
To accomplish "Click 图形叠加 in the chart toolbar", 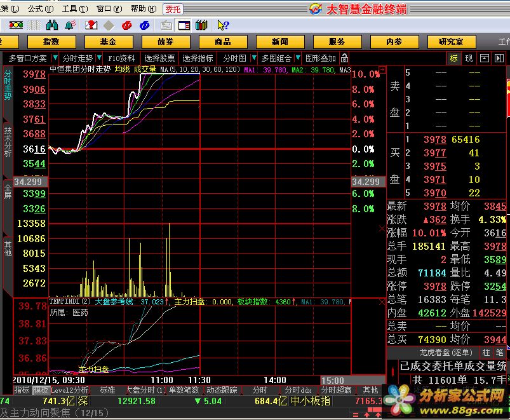I will click(x=320, y=58).
